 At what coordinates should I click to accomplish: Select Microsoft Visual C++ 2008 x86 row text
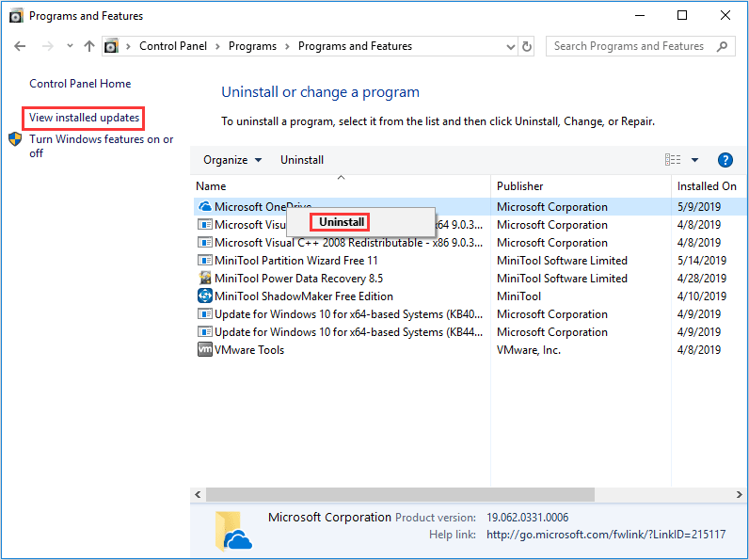pyautogui.click(x=349, y=243)
